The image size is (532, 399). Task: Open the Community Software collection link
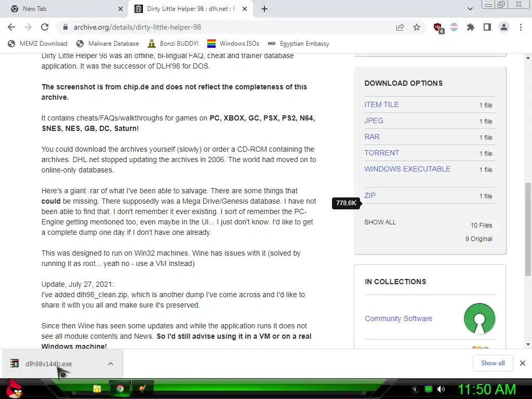pyautogui.click(x=398, y=318)
